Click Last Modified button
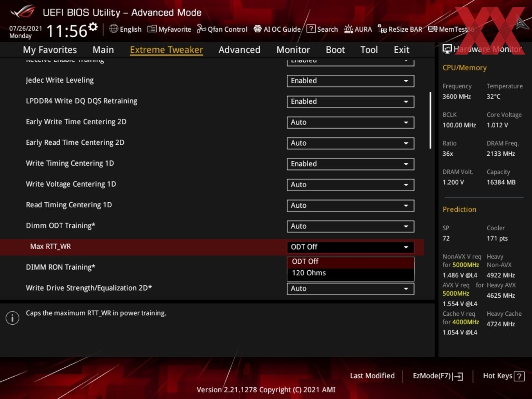The height and width of the screenshot is (399, 532). (x=372, y=376)
